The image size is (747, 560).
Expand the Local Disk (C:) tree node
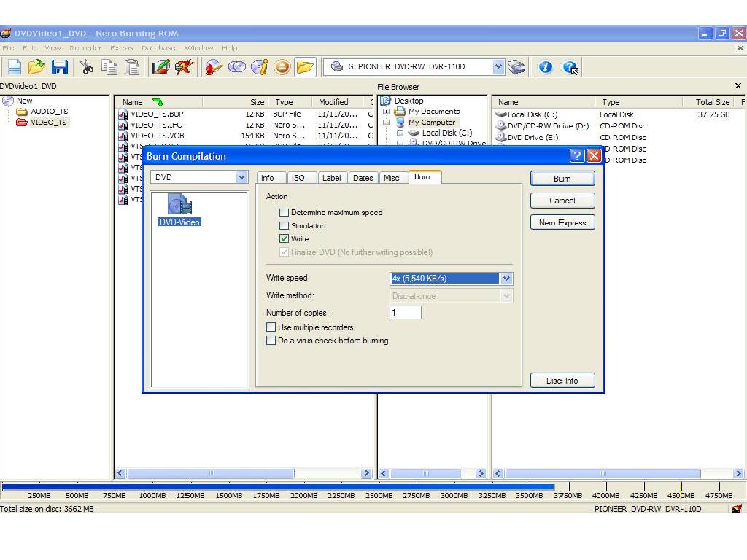(x=400, y=133)
